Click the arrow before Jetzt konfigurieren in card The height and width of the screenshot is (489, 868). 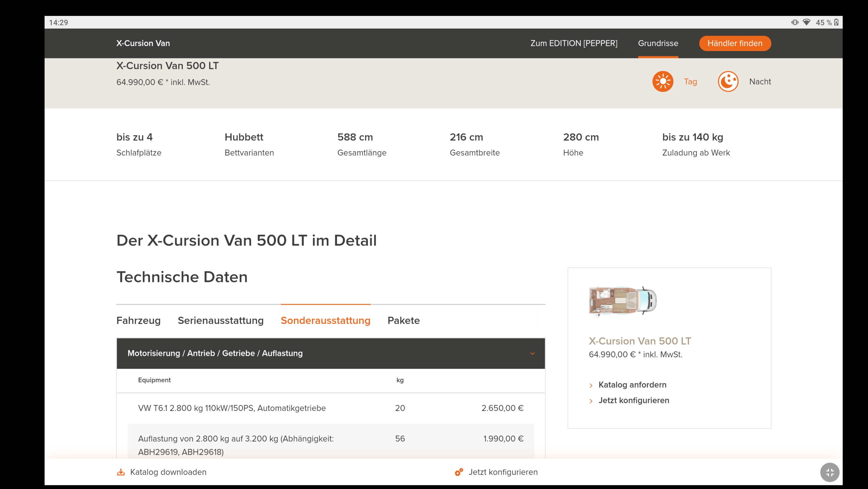click(591, 401)
